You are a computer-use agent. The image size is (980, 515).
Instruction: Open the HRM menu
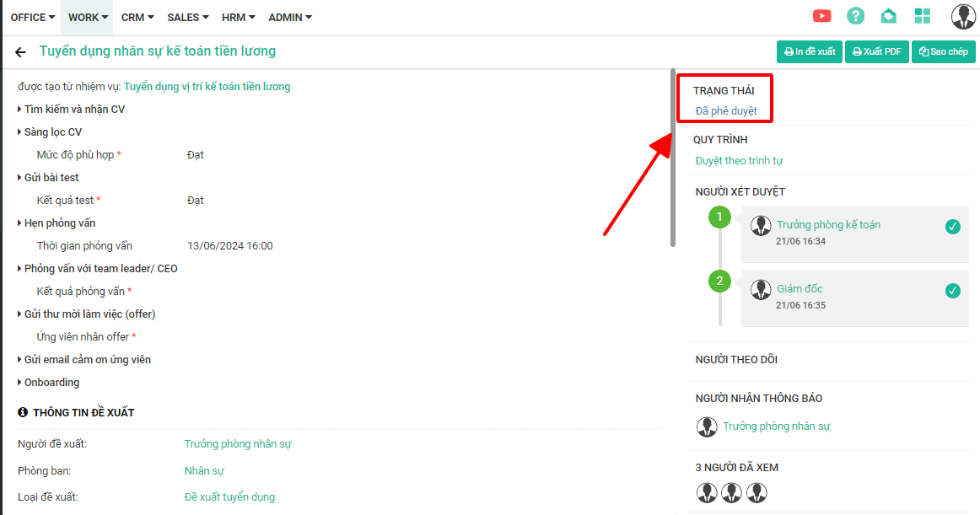[239, 17]
